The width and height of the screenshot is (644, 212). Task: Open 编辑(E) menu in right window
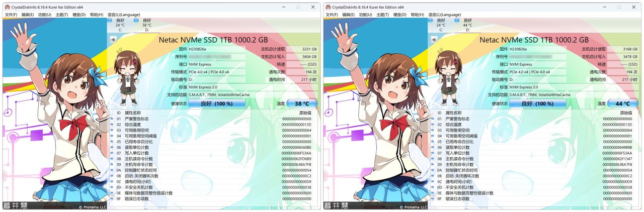pos(349,15)
